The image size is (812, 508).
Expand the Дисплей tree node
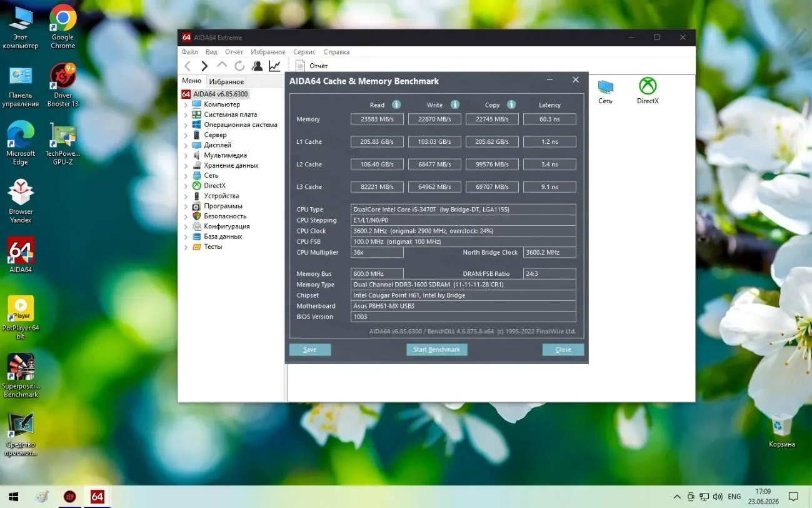(x=186, y=145)
